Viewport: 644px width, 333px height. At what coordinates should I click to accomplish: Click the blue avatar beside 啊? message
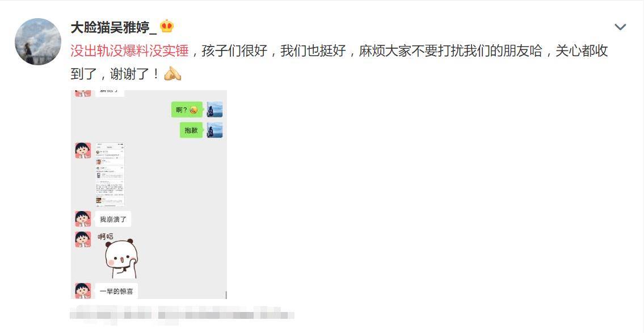215,109
